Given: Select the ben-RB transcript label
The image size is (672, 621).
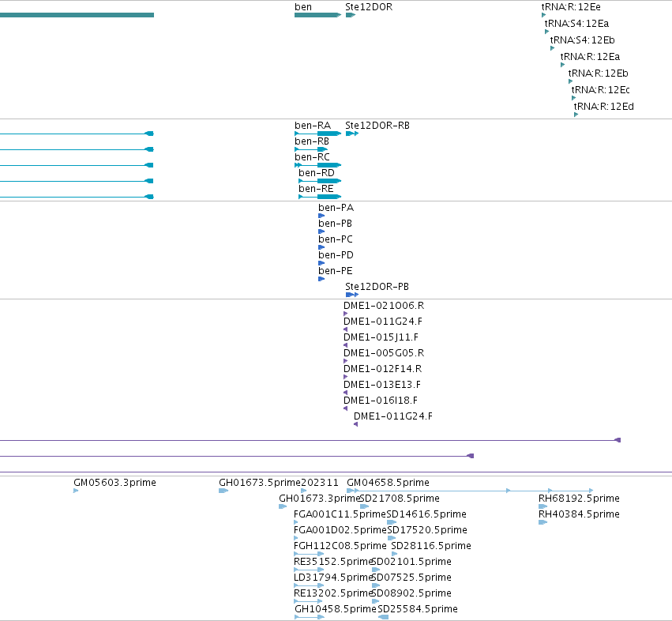Looking at the screenshot, I should 312,141.
